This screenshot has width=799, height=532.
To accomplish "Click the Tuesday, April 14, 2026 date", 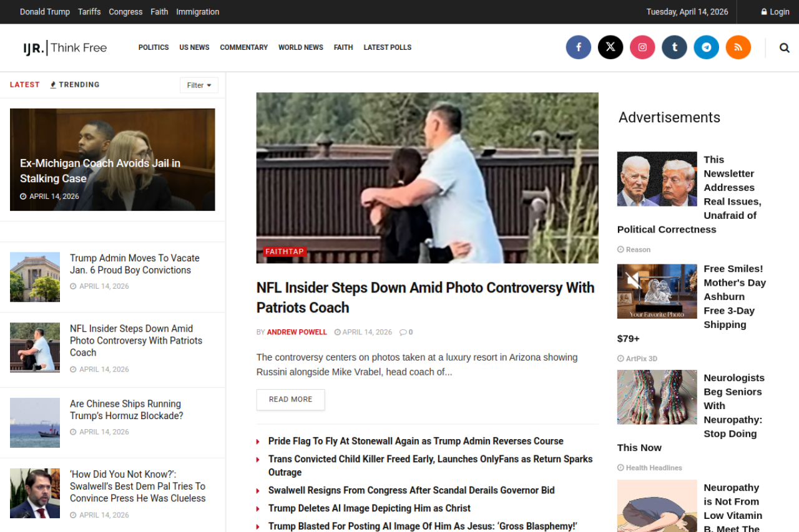I will [687, 12].
